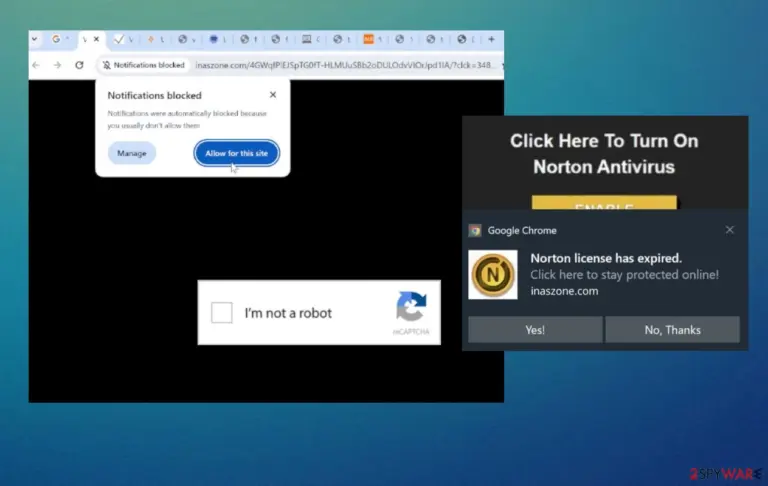Check the I'm not a robot box
Image resolution: width=768 pixels, height=486 pixels.
[x=221, y=313]
